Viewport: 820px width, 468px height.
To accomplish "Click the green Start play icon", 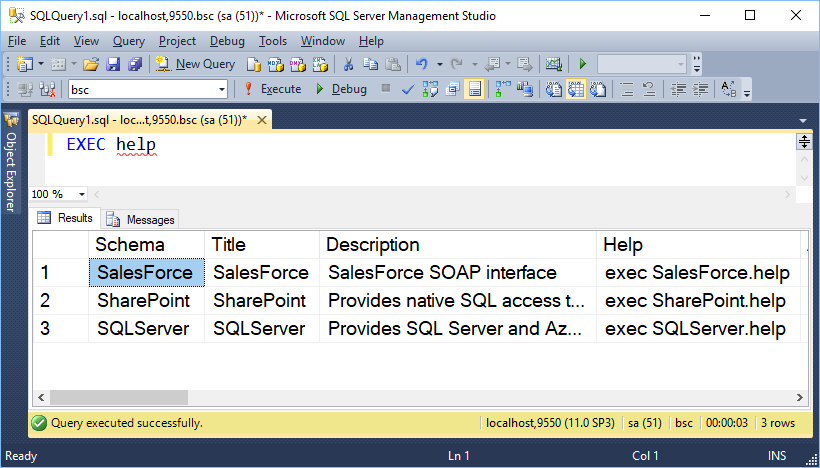I will pos(583,64).
